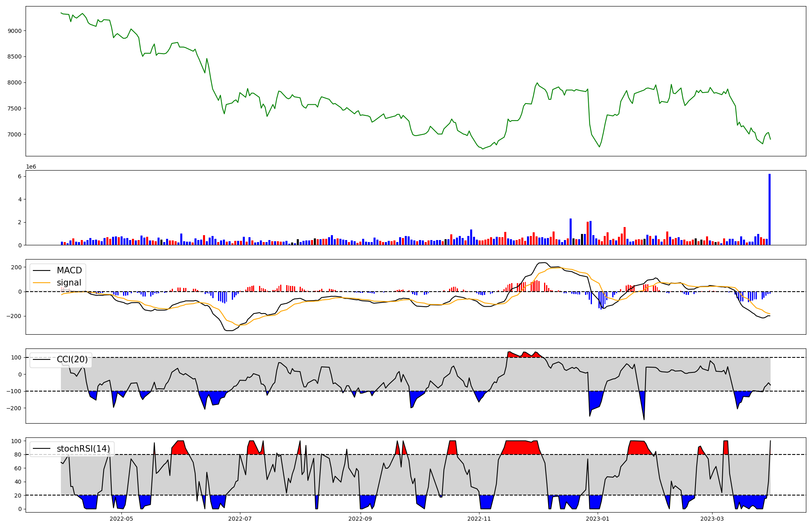
Task: Click the 6 tick on volume axis
Action: pos(19,176)
